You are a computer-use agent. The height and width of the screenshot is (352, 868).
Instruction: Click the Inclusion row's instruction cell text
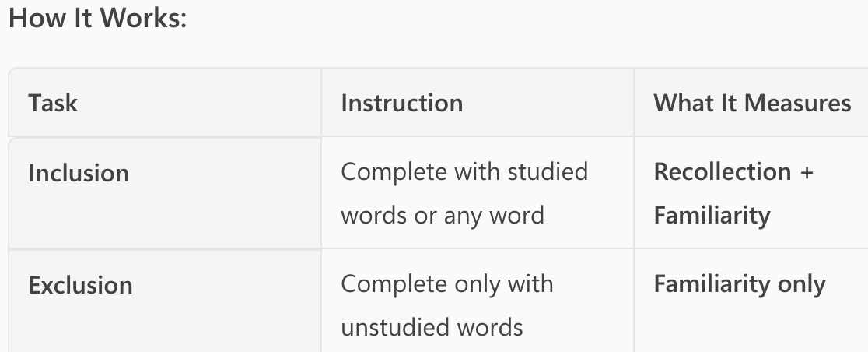tap(464, 193)
